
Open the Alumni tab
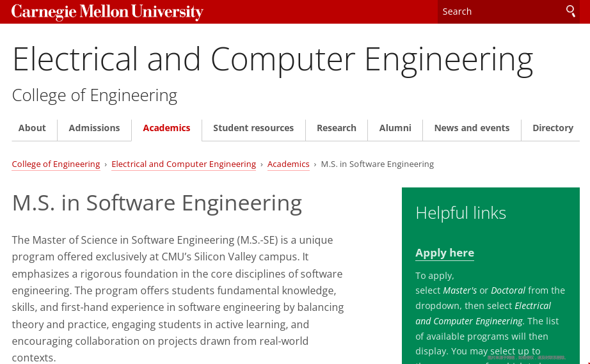tap(395, 128)
